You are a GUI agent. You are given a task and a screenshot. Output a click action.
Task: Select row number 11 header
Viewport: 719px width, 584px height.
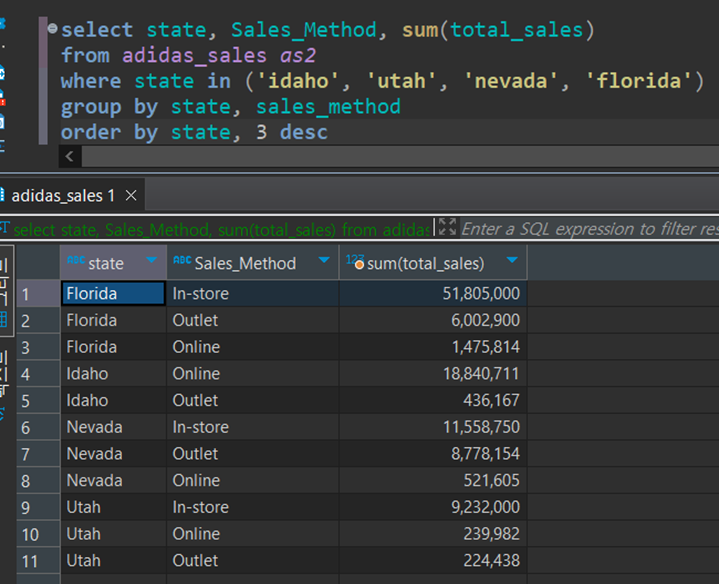(38, 561)
